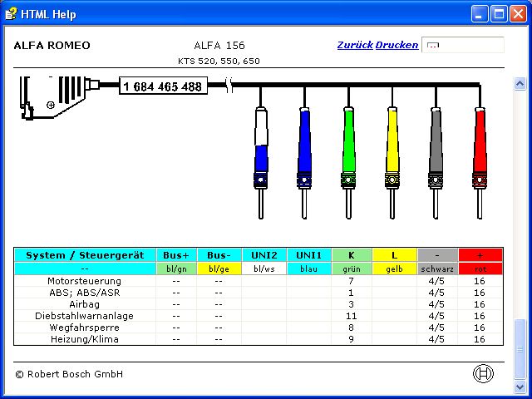Click the solid blue UNI1 connector plug
532x399 pixels.
(304, 150)
